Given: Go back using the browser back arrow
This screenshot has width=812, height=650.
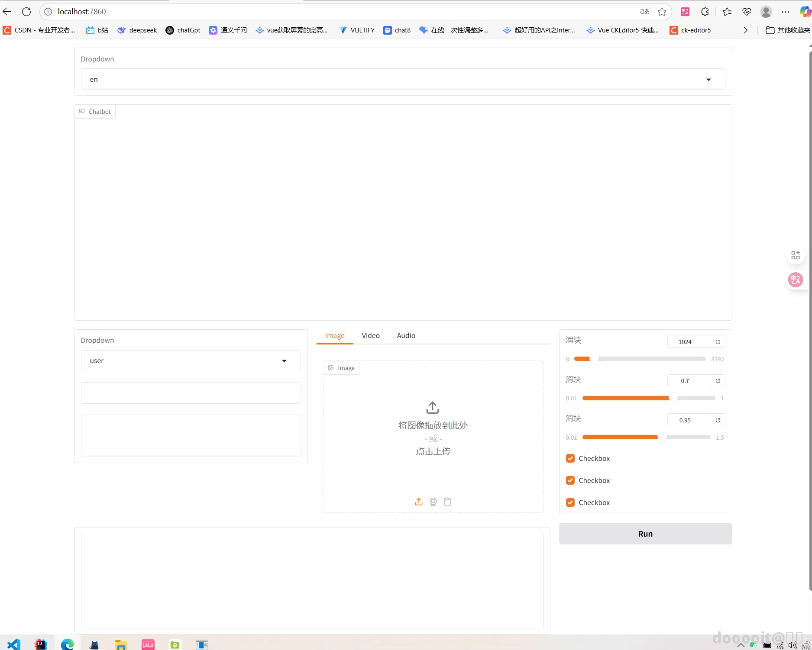Looking at the screenshot, I should tap(7, 12).
